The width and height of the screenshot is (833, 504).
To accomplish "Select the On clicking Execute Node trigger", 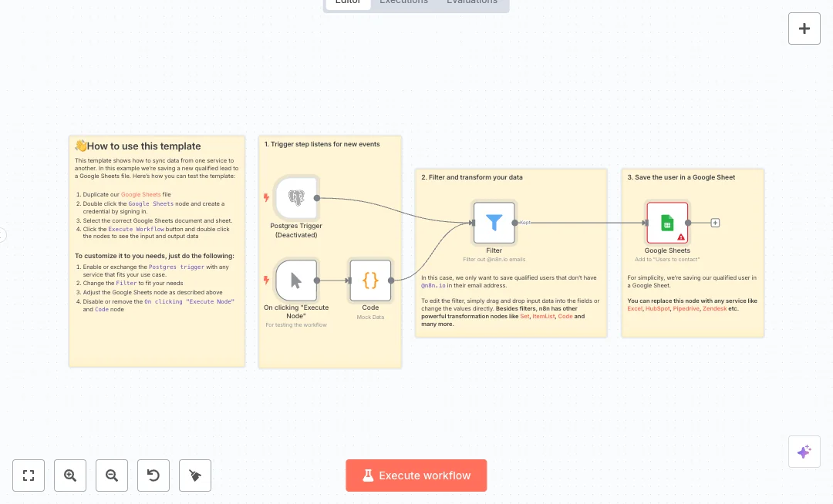I will (x=297, y=281).
